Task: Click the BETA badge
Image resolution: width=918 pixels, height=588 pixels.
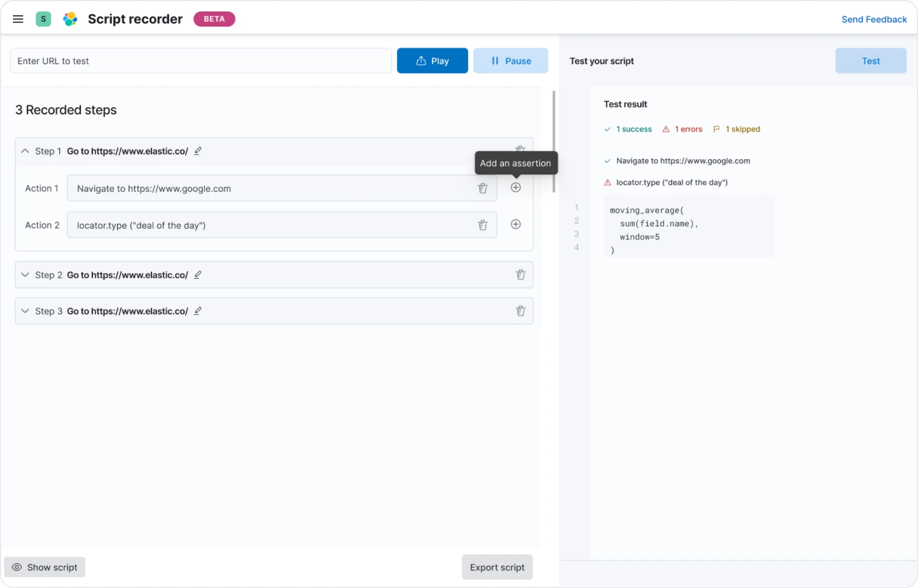Action: coord(214,19)
